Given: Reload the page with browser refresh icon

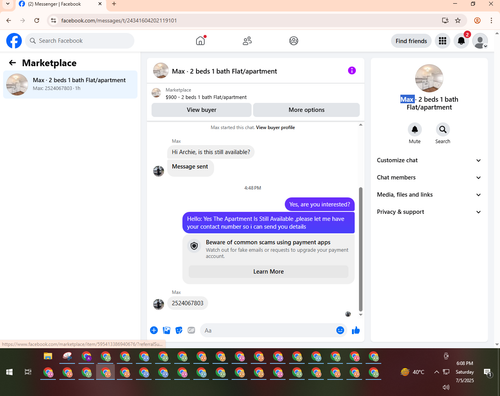Looking at the screenshot, I should click(37, 21).
